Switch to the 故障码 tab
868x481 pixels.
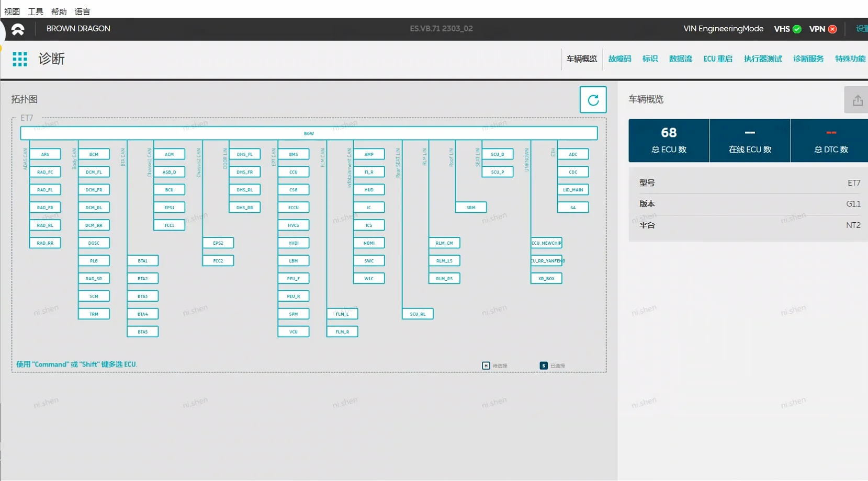coord(619,59)
